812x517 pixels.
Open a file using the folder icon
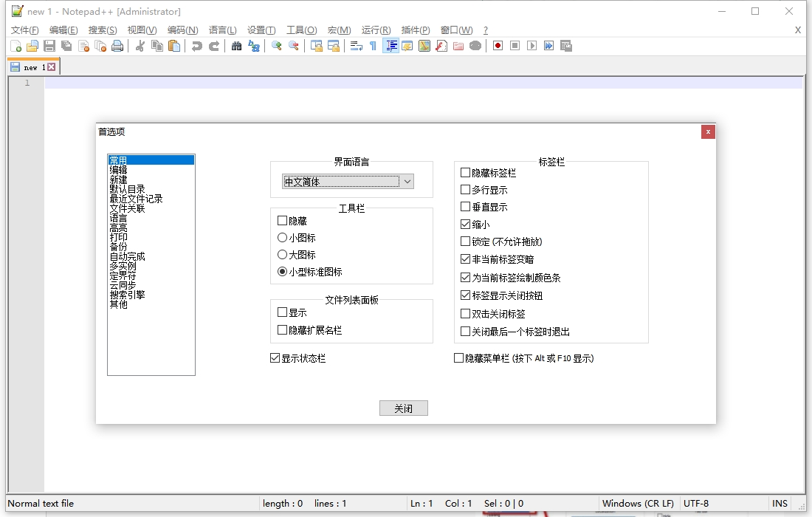(32, 46)
